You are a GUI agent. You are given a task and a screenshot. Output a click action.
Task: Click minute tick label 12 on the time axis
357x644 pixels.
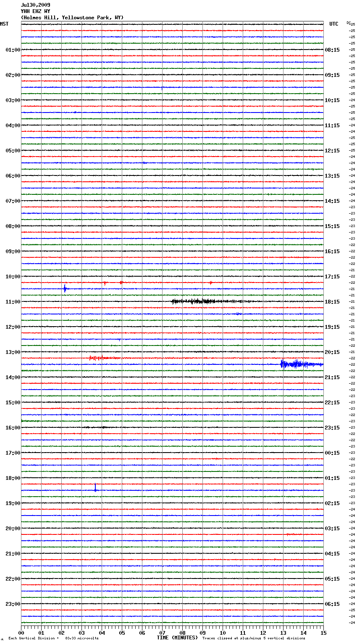coord(263,633)
